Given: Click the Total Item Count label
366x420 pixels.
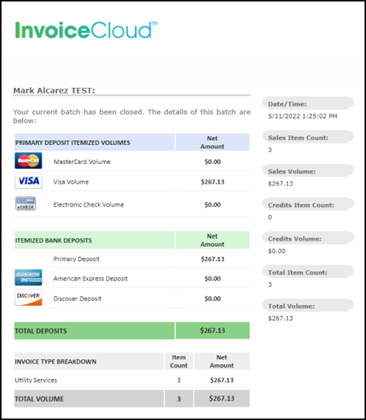Looking at the screenshot, I should (x=298, y=272).
